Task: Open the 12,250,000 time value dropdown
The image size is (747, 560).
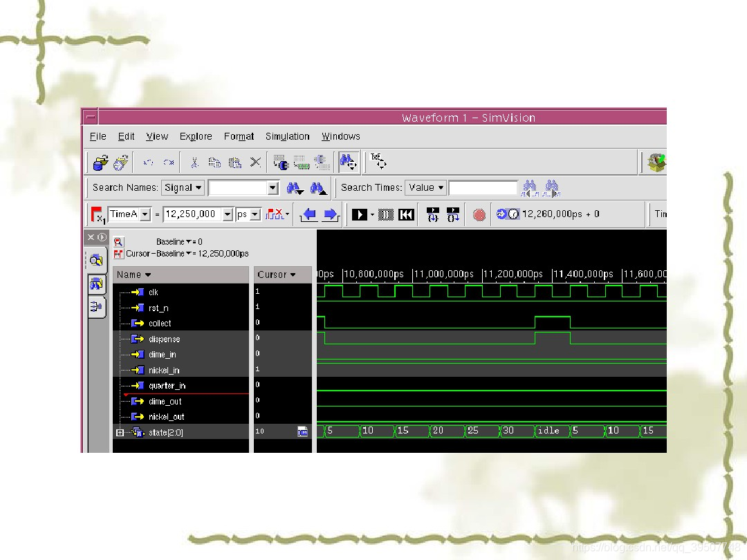Action: [x=228, y=215]
